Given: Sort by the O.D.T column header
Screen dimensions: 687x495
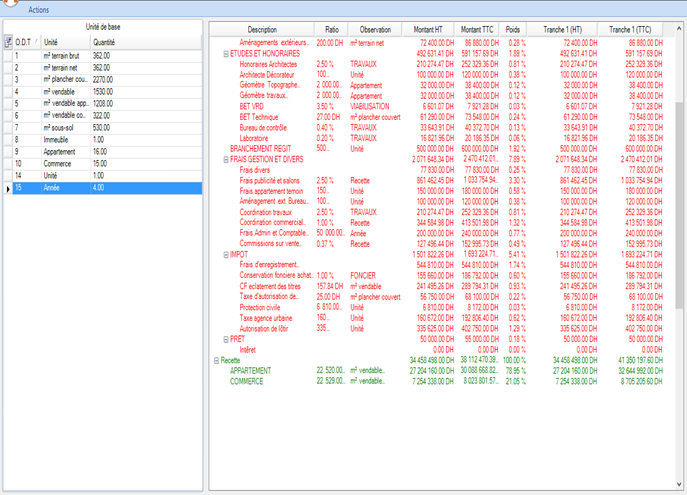Looking at the screenshot, I should click(23, 43).
